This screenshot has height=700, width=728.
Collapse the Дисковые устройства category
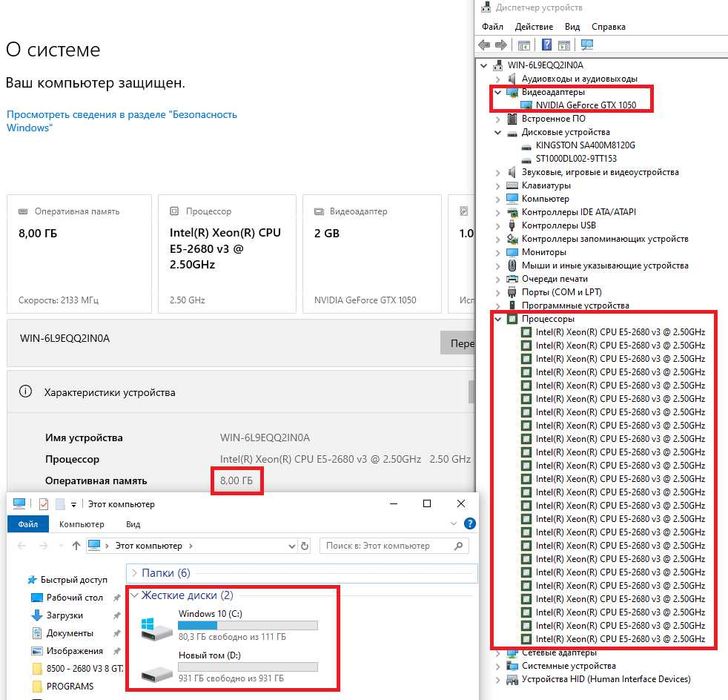[498, 132]
